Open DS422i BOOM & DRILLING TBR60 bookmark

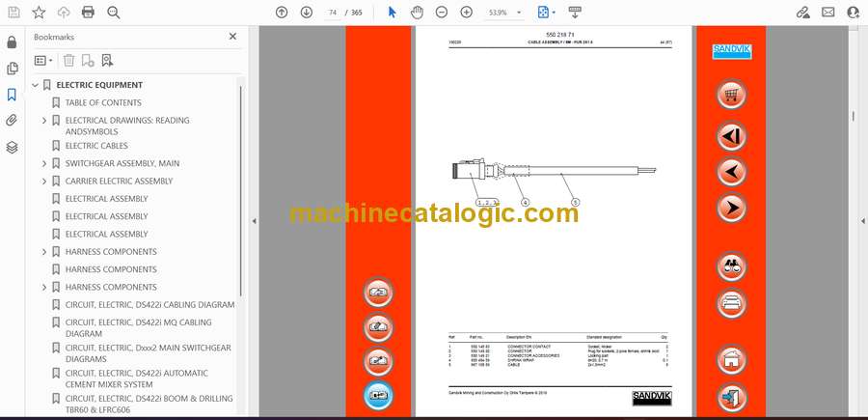click(149, 404)
